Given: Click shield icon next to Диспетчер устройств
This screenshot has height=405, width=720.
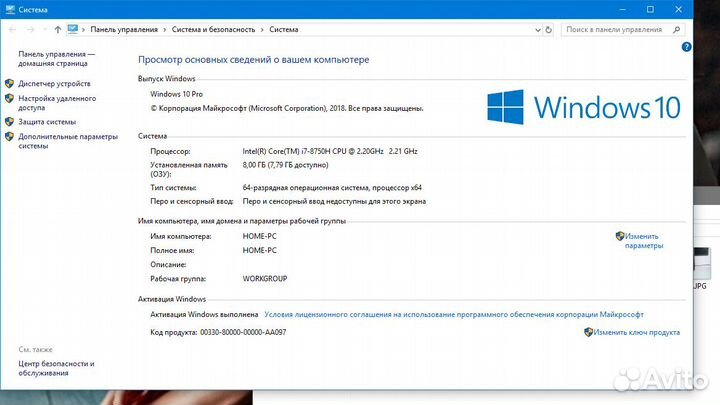Looking at the screenshot, I should pos(9,84).
